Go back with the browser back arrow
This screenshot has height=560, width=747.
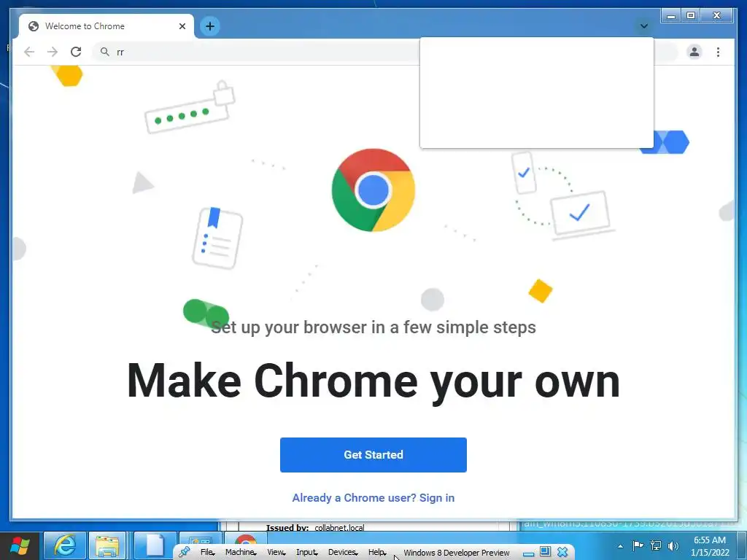(x=29, y=52)
